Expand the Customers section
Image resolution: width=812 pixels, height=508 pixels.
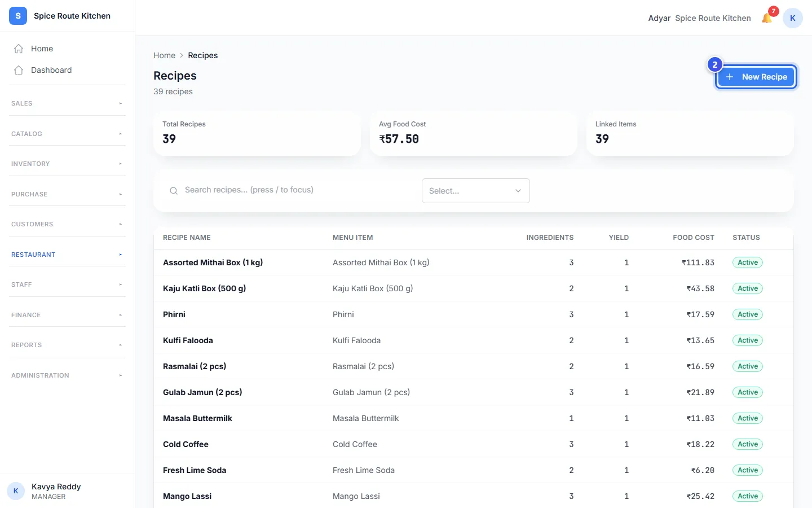tap(67, 224)
